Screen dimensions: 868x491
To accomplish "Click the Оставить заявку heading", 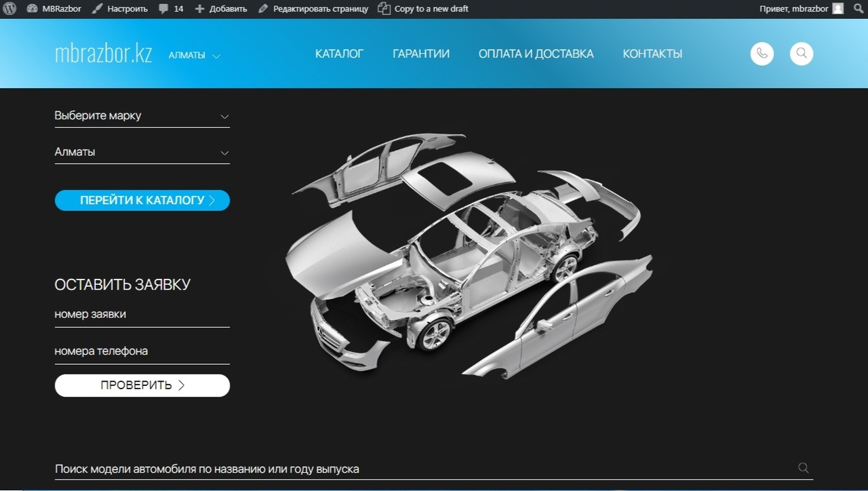I will coord(123,285).
